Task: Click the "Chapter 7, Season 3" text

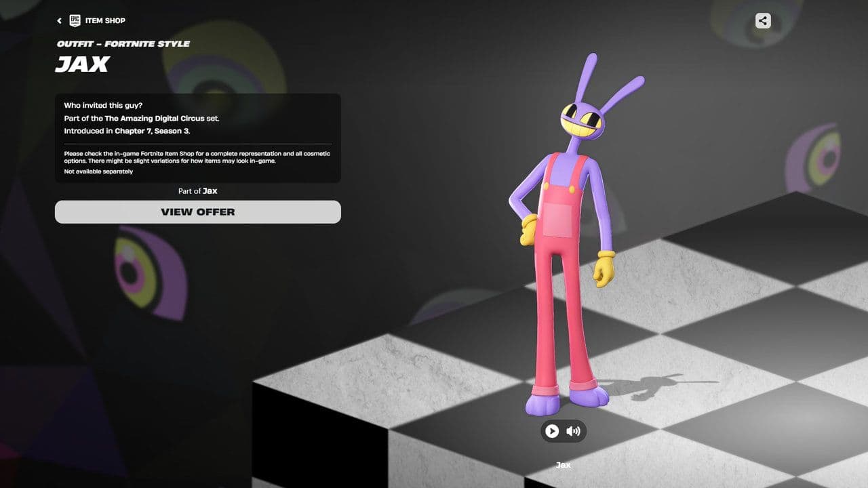Action: 152,131
